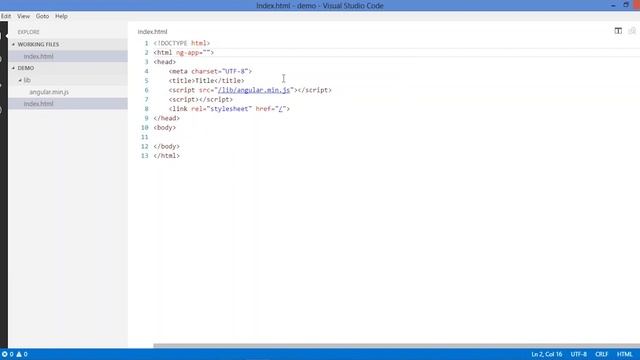Image resolution: width=640 pixels, height=360 pixels.
Task: Select the lib folder in DEMO
Action: 68,80
